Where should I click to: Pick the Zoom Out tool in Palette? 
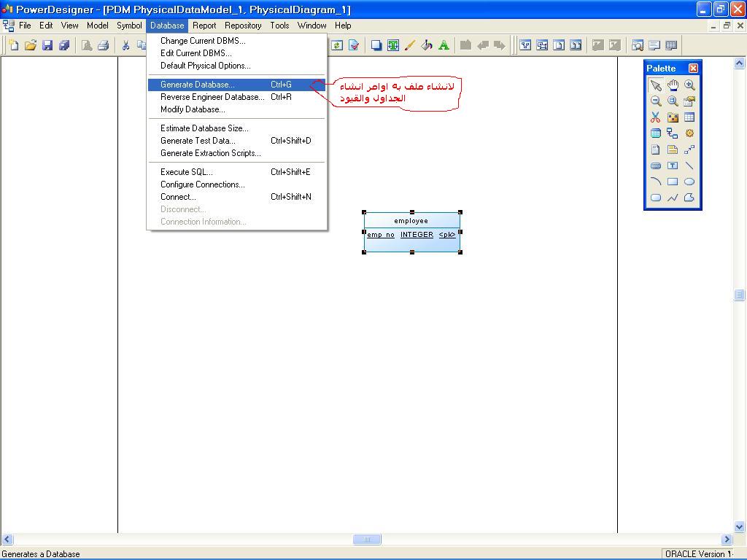(x=656, y=101)
